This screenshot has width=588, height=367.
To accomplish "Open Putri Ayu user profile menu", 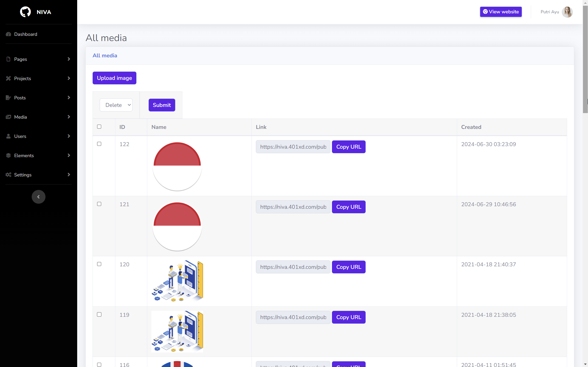I will [x=556, y=12].
